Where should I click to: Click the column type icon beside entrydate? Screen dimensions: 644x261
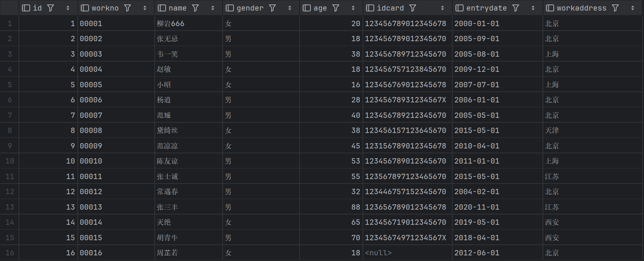(460, 8)
